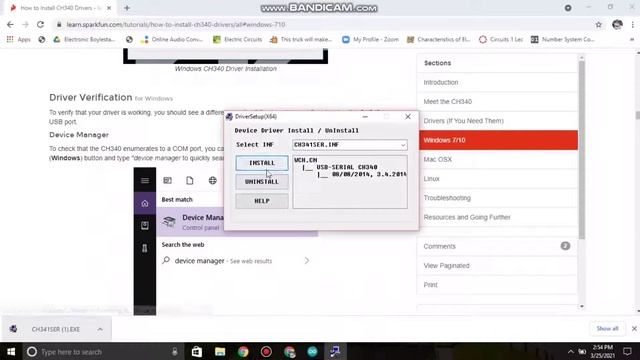Close the DriverSetup dialog
The height and width of the screenshot is (360, 640).
(x=408, y=117)
